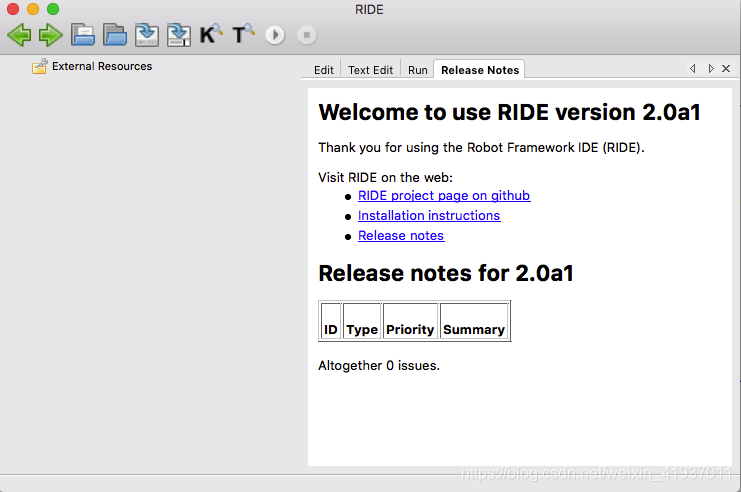Open test suite file icon
Image resolution: width=741 pixels, height=492 pixels.
[x=83, y=35]
